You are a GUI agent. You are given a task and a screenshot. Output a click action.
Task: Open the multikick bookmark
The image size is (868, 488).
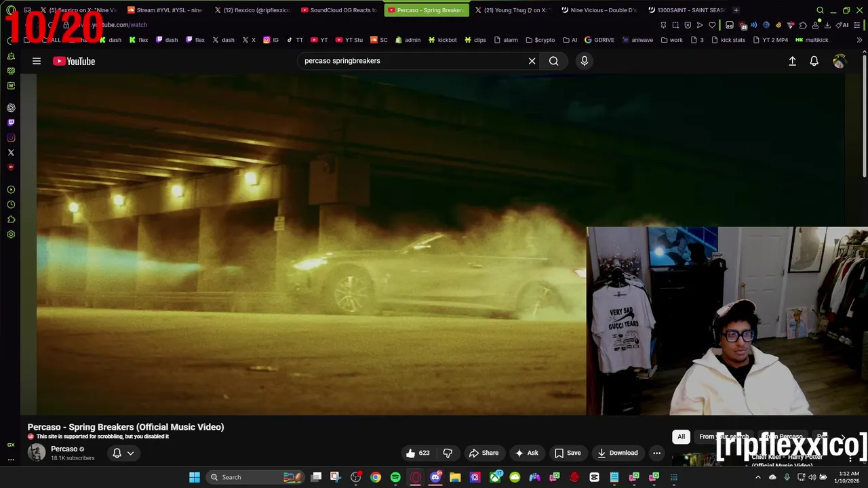pos(812,40)
